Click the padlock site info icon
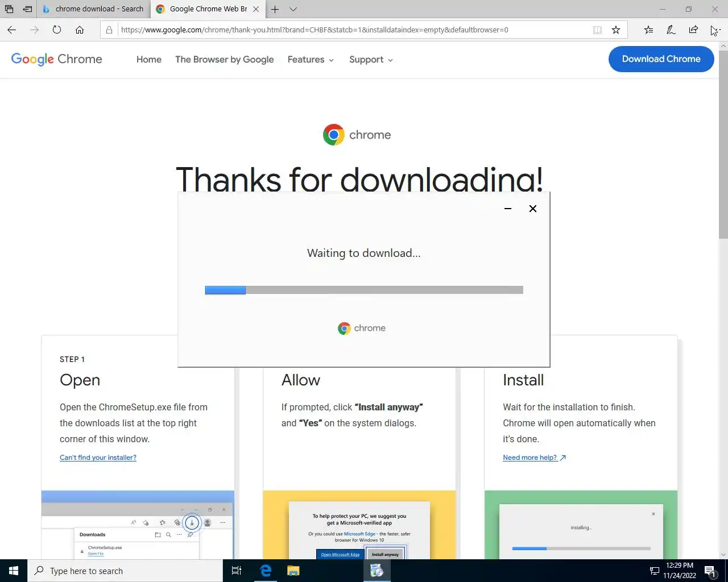This screenshot has height=582, width=728. pos(109,30)
